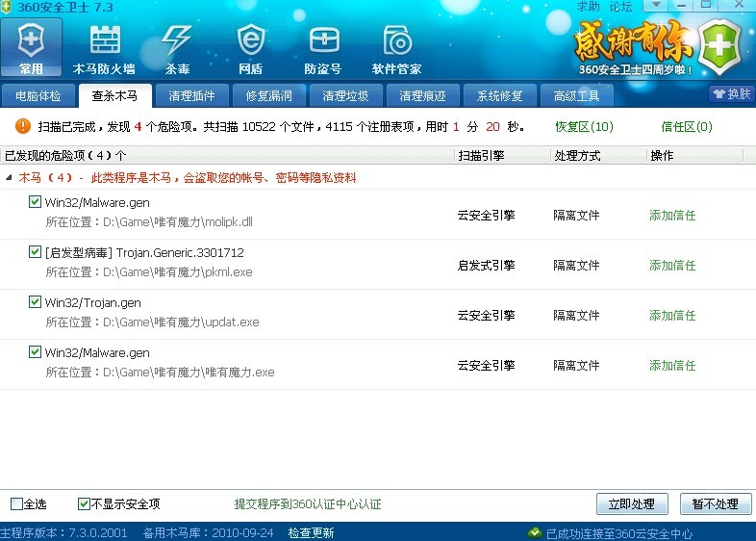Open the 网盾 web shield icon
Viewport: 756px width, 541px height.
pos(250,48)
